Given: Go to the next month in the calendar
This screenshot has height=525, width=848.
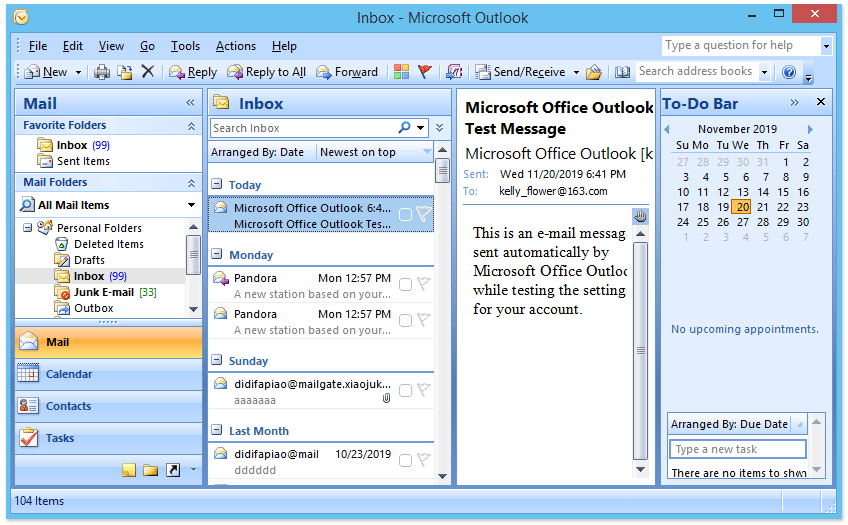Looking at the screenshot, I should click(810, 129).
